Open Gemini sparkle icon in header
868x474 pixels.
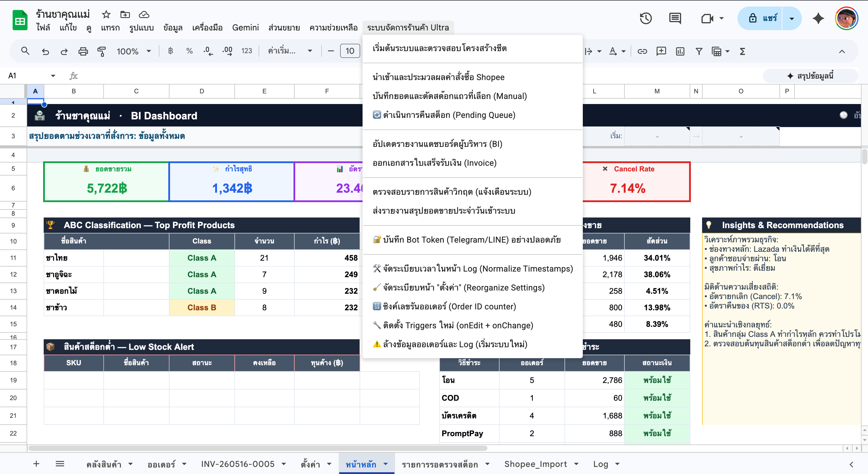(x=818, y=18)
